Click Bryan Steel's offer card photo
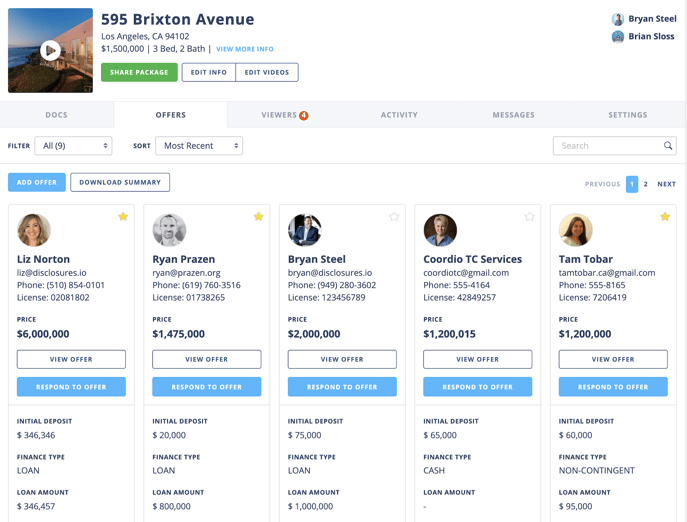The height and width of the screenshot is (522, 687). coord(305,230)
